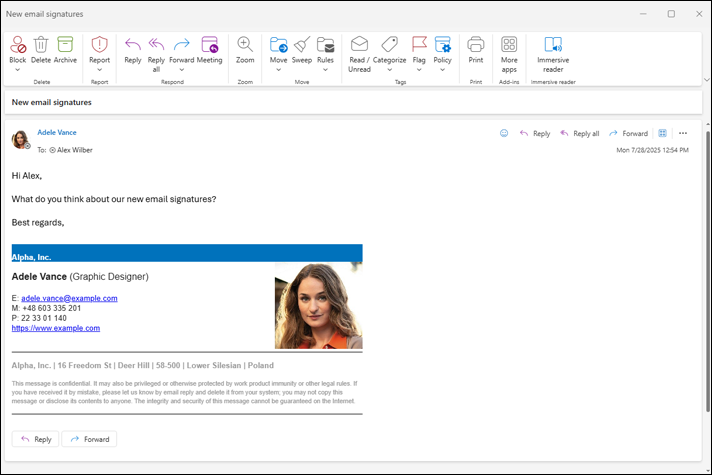Open the More actions ellipsis menu

tap(683, 133)
